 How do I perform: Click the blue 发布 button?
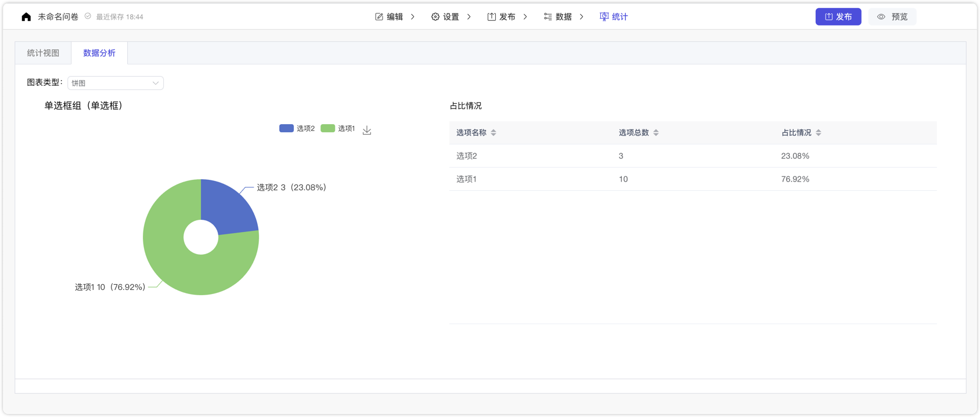[838, 17]
